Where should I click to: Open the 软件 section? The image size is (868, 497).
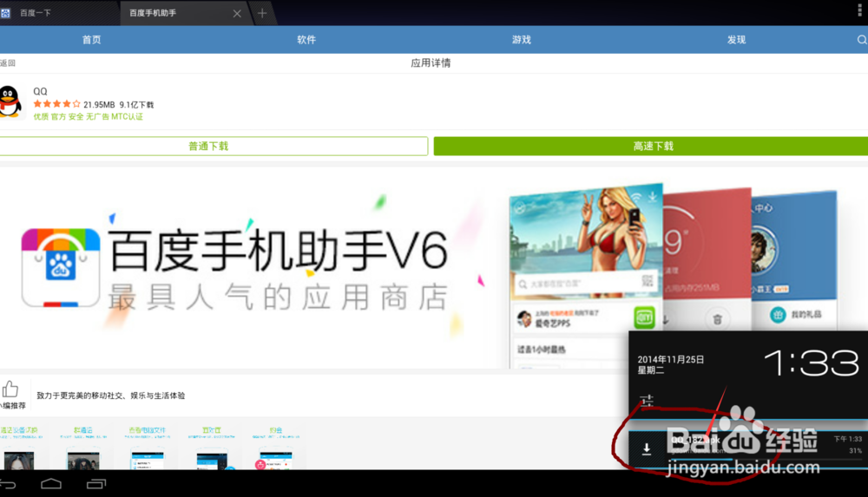pos(306,40)
